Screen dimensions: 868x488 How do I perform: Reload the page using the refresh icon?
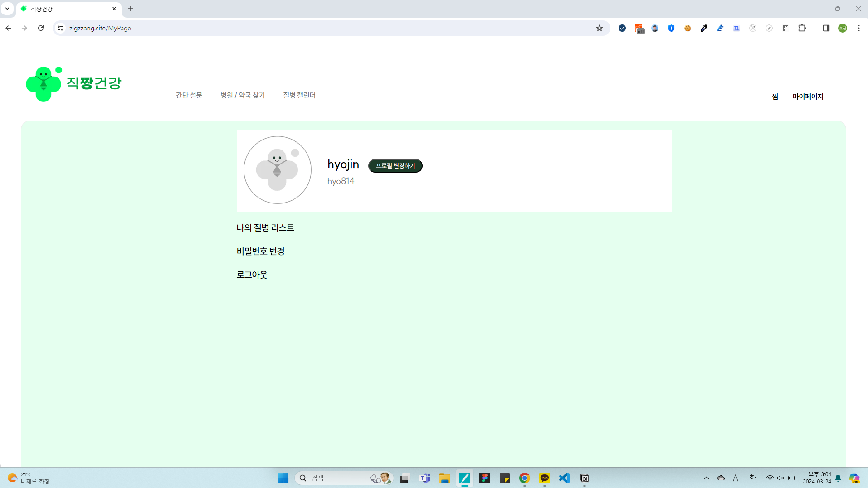[41, 28]
